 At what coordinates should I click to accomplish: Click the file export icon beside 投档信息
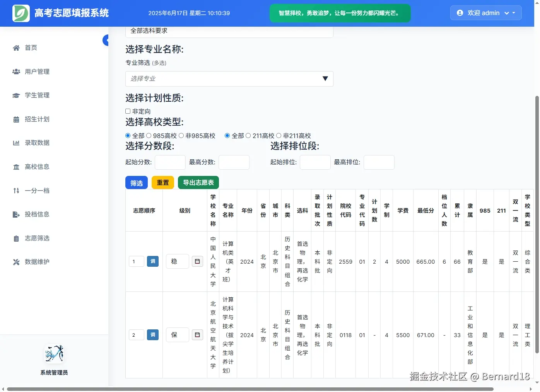pyautogui.click(x=16, y=215)
